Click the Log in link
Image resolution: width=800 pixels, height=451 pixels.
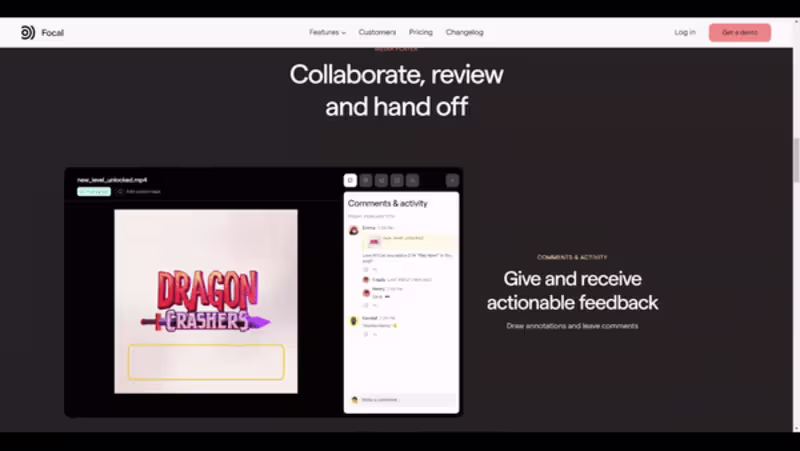click(685, 32)
